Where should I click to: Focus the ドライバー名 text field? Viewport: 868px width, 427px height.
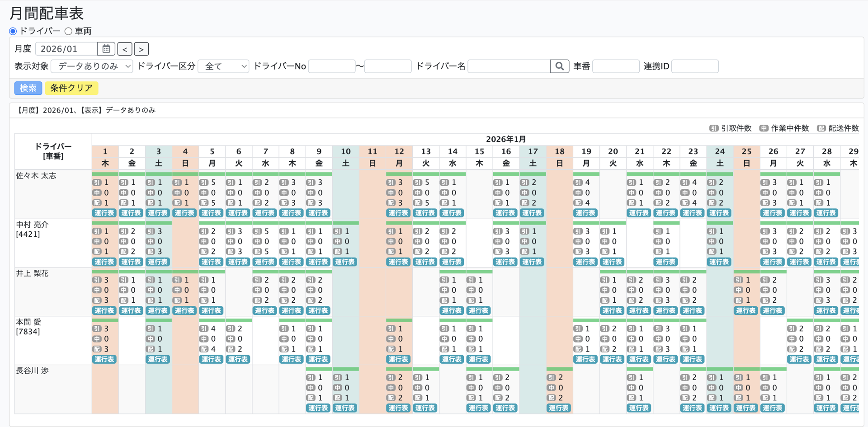[509, 66]
